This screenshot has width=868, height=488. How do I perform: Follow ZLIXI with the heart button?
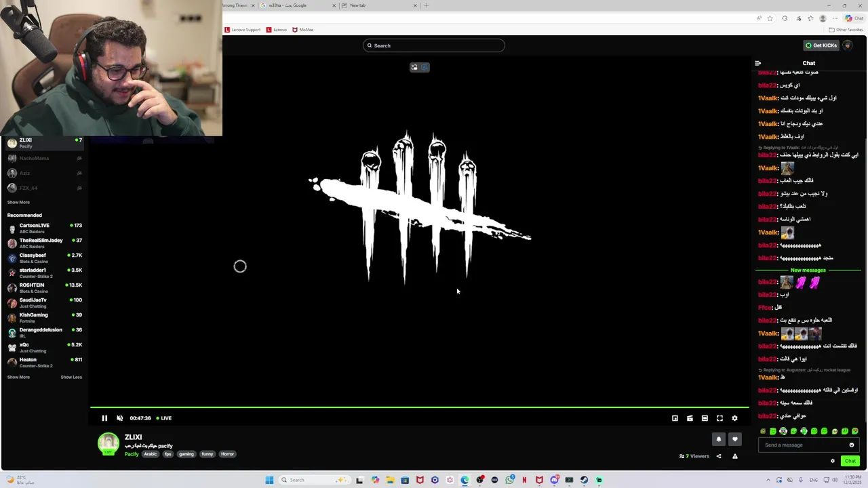point(734,439)
